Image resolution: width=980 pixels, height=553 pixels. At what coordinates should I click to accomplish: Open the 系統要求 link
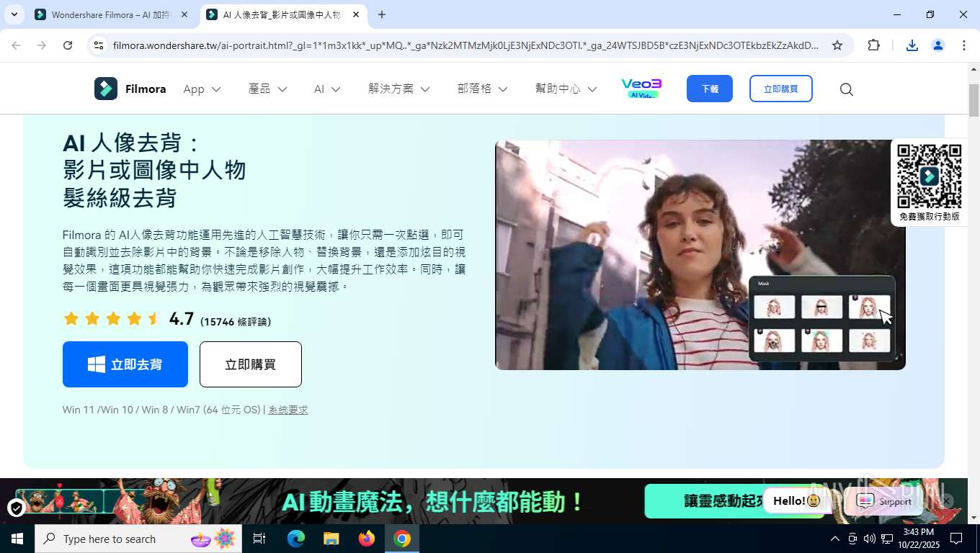pyautogui.click(x=288, y=410)
